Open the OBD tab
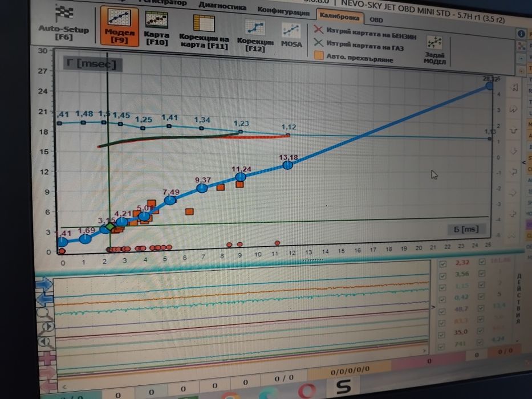This screenshot has width=532, height=399. click(376, 20)
